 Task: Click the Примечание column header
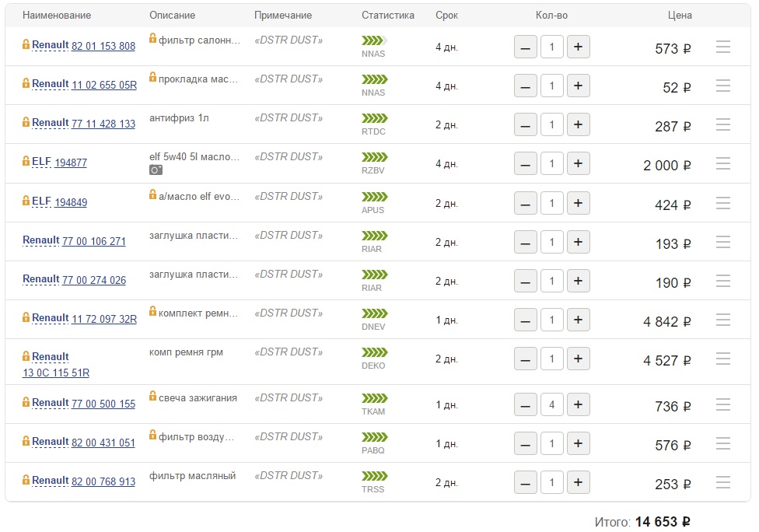(x=283, y=16)
